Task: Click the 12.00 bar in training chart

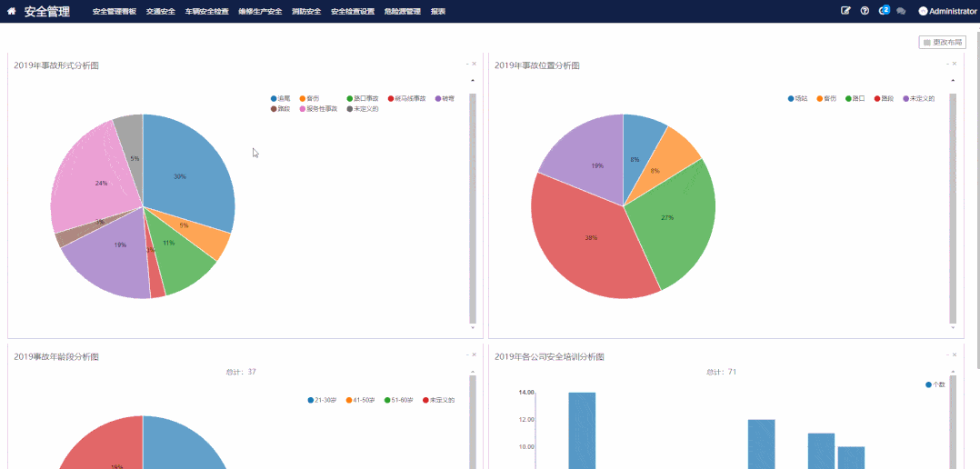Action: (761, 444)
